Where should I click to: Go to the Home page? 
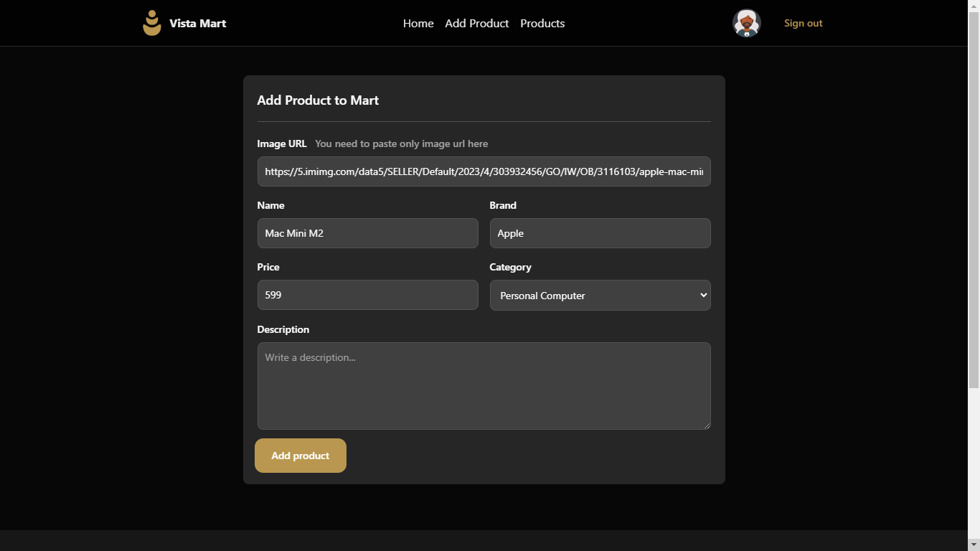pyautogui.click(x=418, y=23)
